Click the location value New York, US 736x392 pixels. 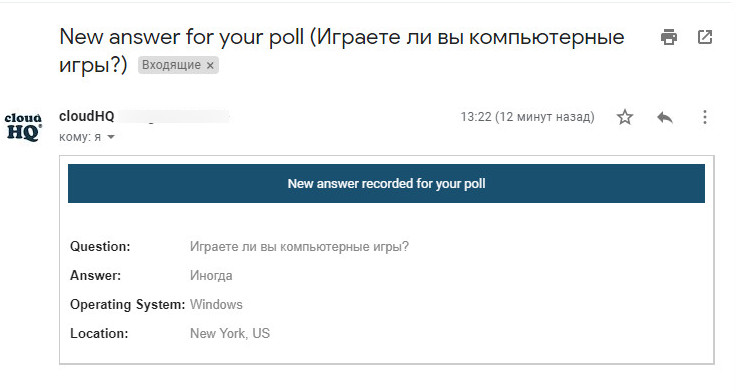click(230, 333)
